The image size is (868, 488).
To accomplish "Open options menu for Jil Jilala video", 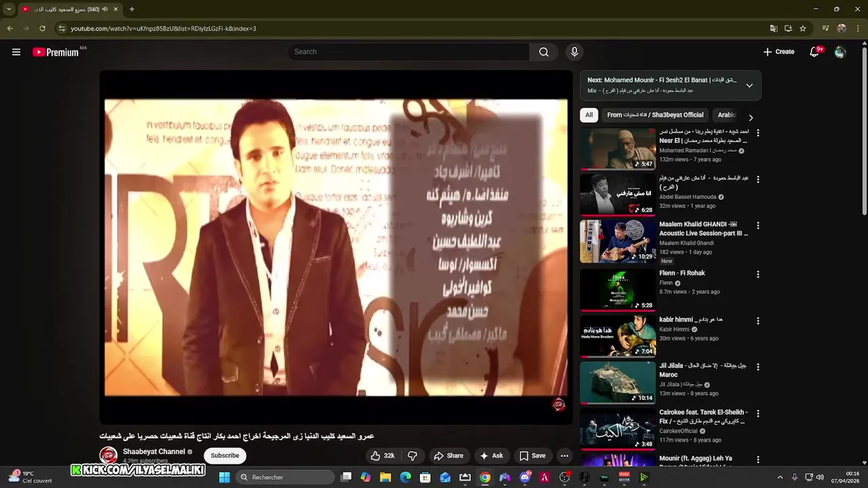I will [758, 367].
